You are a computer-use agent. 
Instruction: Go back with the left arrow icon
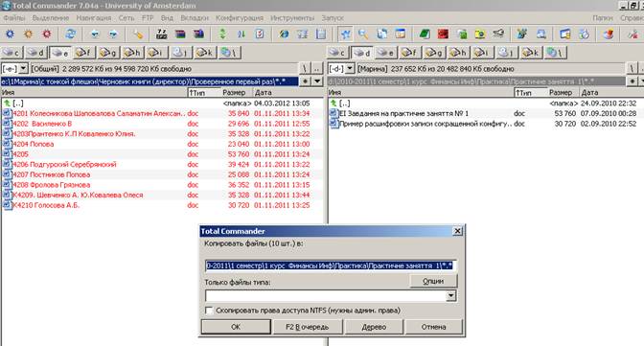click(x=95, y=35)
